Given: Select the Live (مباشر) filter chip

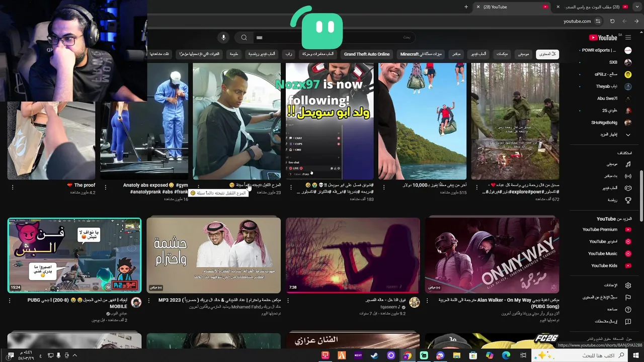Looking at the screenshot, I should (456, 54).
